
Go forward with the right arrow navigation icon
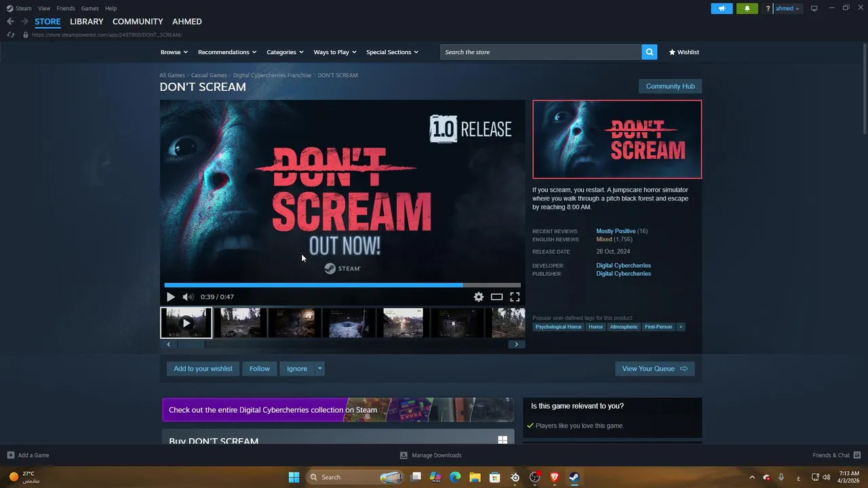[x=24, y=22]
